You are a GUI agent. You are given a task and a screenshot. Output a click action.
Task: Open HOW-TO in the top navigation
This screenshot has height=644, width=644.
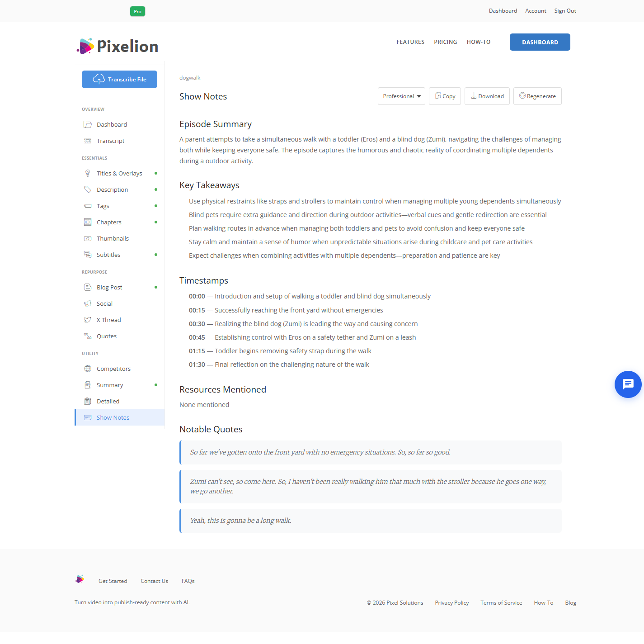(479, 42)
